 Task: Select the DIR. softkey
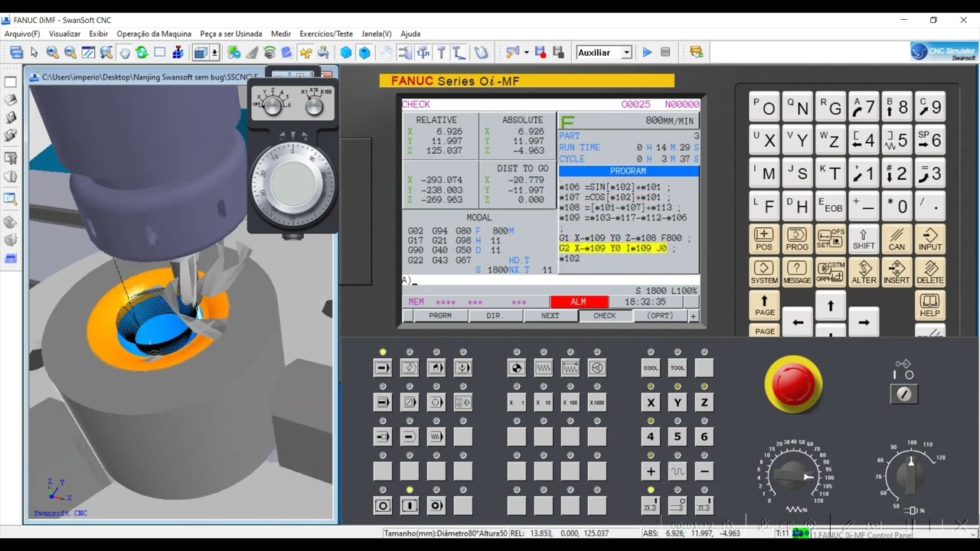495,315
